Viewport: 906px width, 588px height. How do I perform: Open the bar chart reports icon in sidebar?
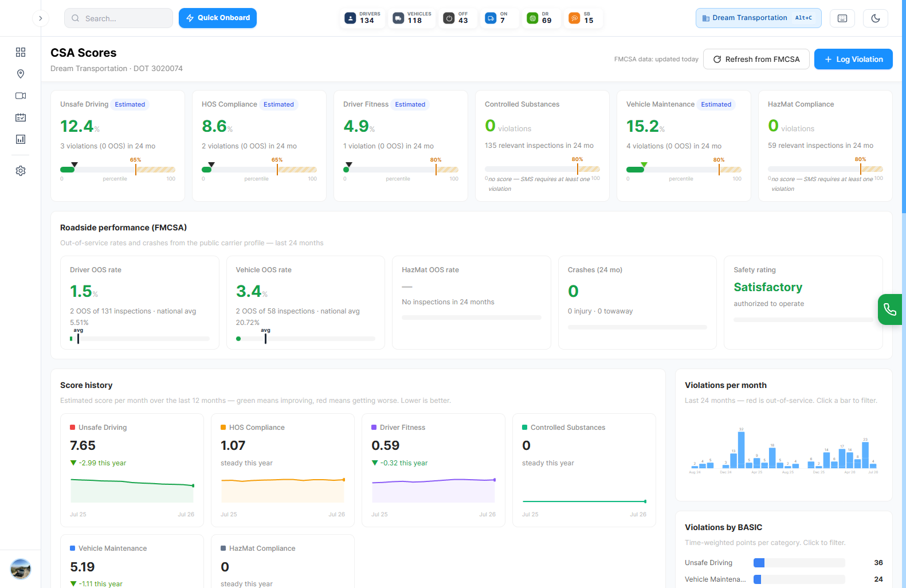pyautogui.click(x=21, y=139)
